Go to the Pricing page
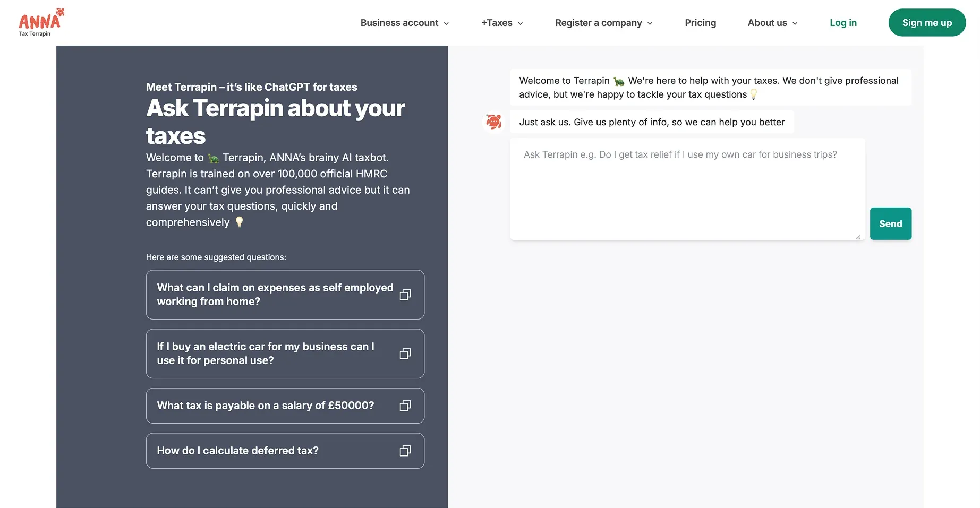This screenshot has height=508, width=980. pos(700,23)
